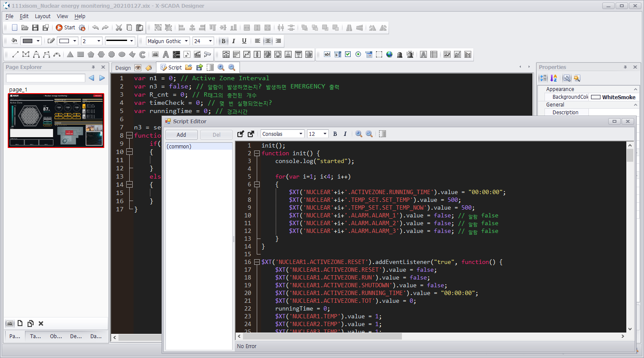Image resolution: width=644 pixels, height=358 pixels.
Task: Click the Start run button
Action: pos(65,28)
